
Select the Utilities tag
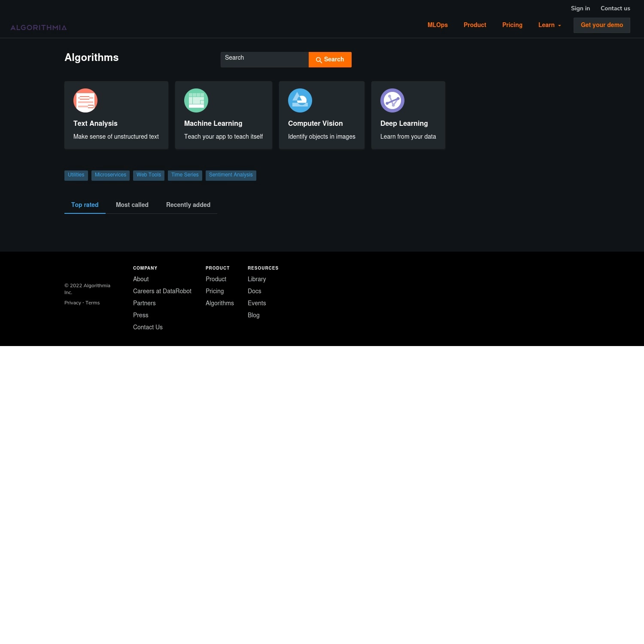pos(76,175)
